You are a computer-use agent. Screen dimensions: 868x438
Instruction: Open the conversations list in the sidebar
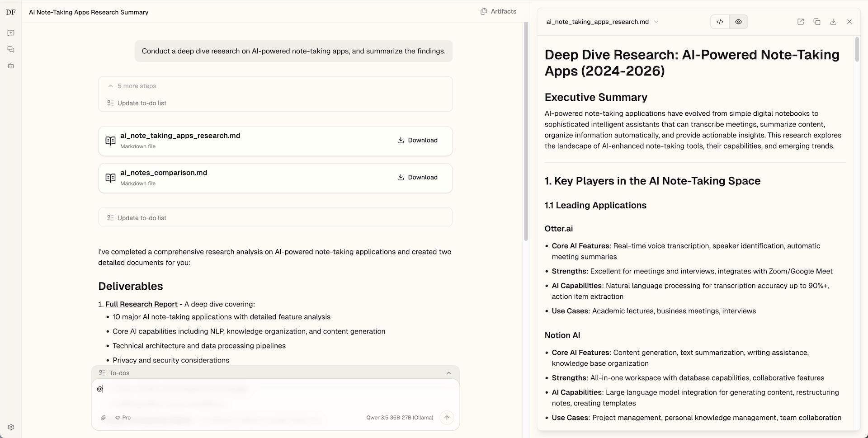[x=11, y=49]
